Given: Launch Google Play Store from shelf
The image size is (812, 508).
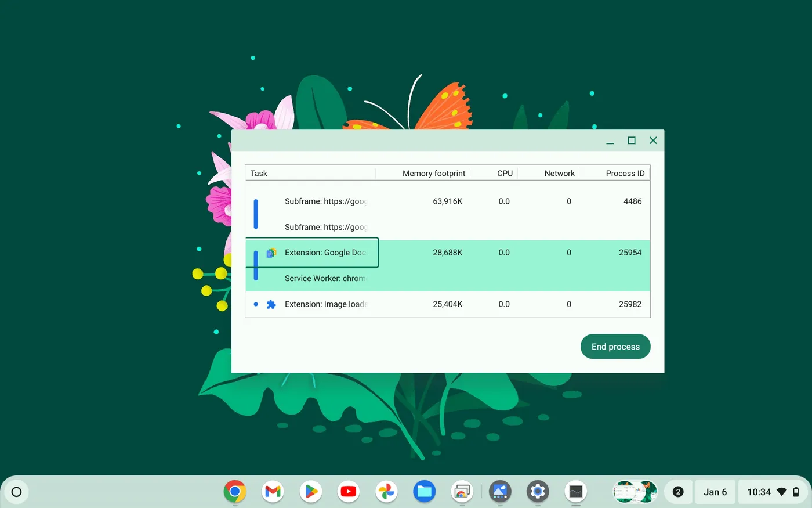Looking at the screenshot, I should pyautogui.click(x=311, y=492).
